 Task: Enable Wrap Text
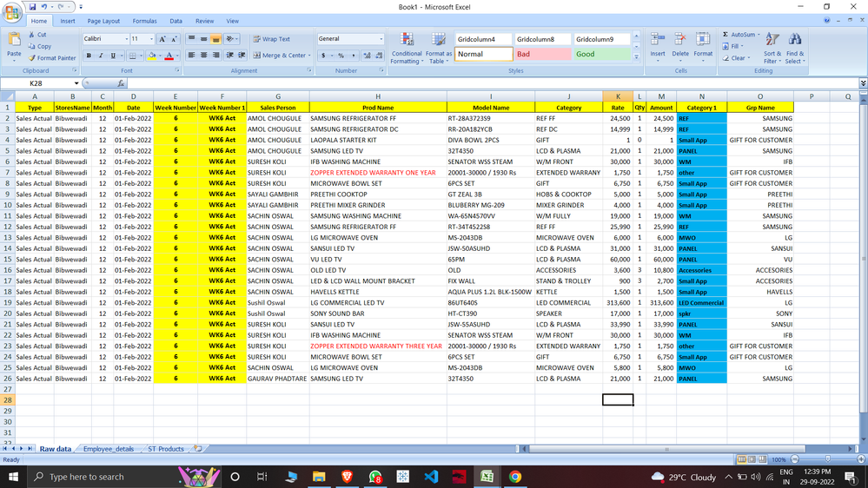[x=272, y=39]
